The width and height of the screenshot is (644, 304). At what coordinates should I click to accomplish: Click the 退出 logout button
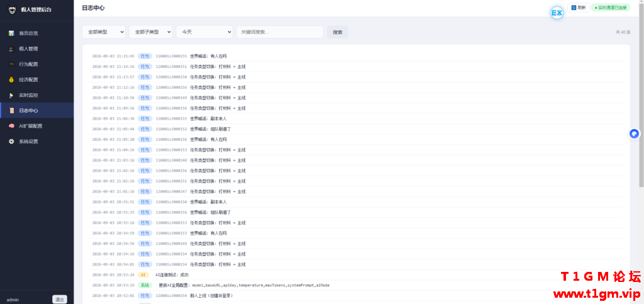60,300
